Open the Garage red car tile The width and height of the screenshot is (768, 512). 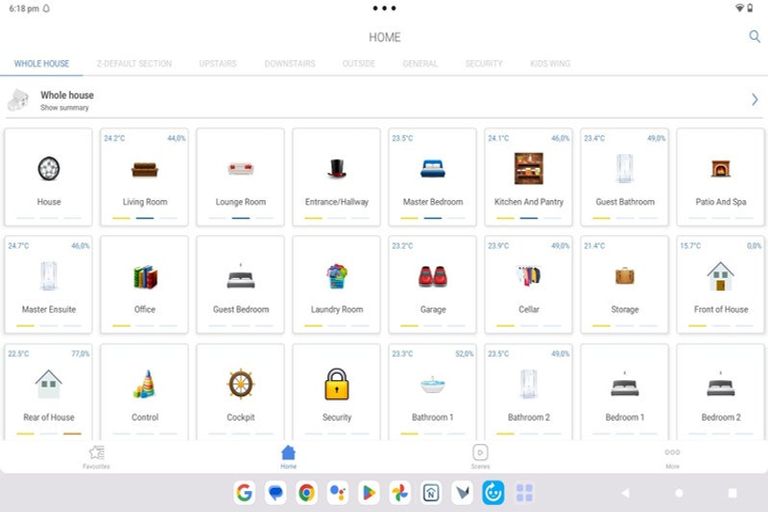433,277
